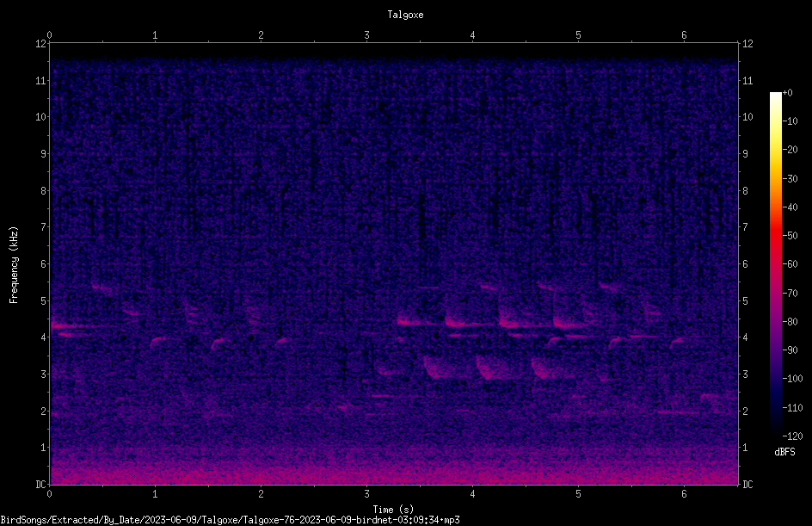This screenshot has height=526, width=812.
Task: Click the "9" tick on the left frequency axis
Action: click(x=44, y=154)
